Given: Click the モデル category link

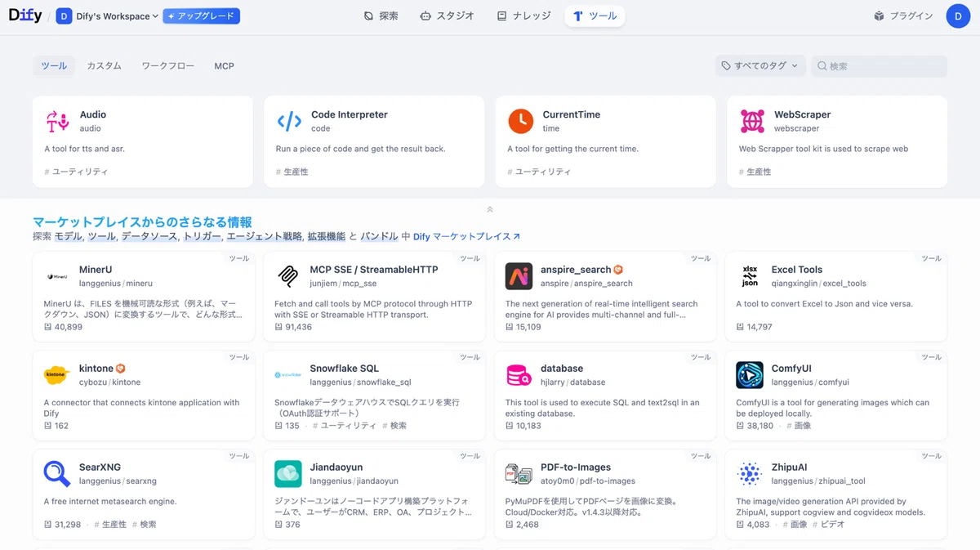Looking at the screenshot, I should pyautogui.click(x=68, y=236).
